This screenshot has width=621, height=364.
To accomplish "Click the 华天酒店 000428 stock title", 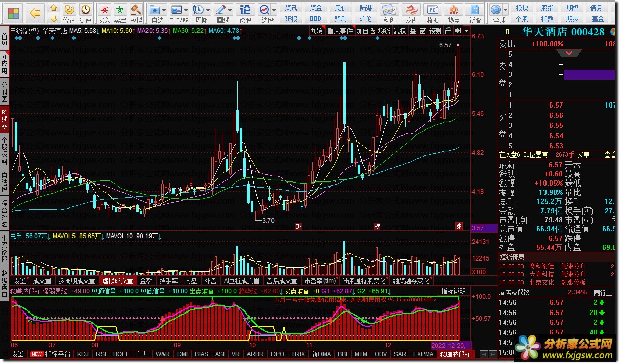I will pyautogui.click(x=563, y=31).
